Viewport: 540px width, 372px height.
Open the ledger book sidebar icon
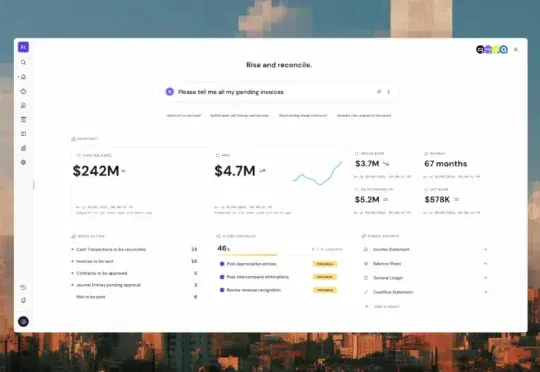point(23,134)
